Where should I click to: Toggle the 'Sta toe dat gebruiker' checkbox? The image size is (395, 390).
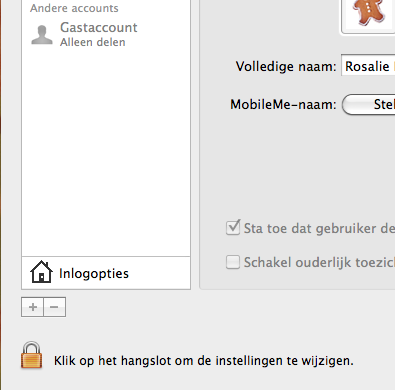pyautogui.click(x=233, y=228)
